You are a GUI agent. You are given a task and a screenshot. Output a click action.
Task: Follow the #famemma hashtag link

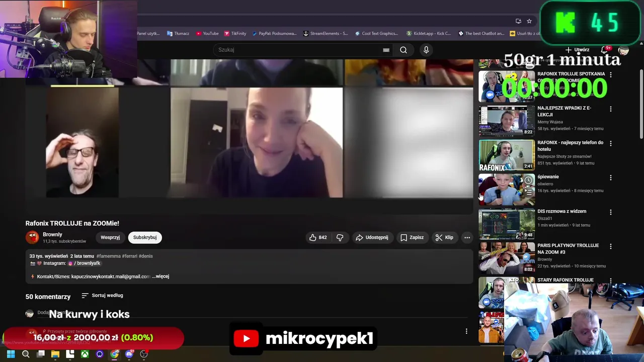point(108,256)
